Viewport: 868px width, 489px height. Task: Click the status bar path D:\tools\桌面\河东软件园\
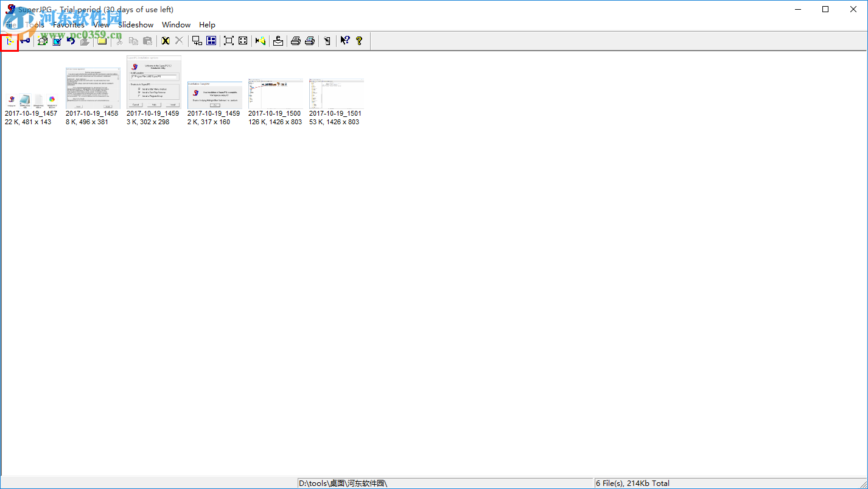343,484
